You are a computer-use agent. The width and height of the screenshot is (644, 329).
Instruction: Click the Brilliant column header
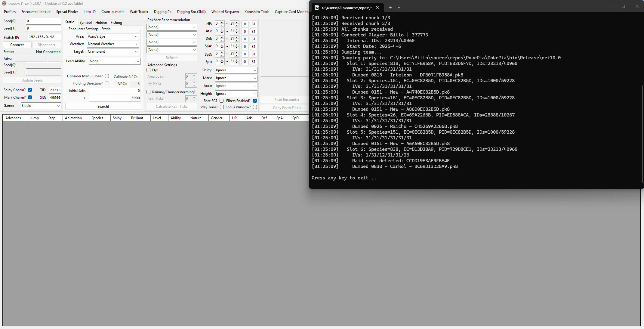(x=140, y=118)
